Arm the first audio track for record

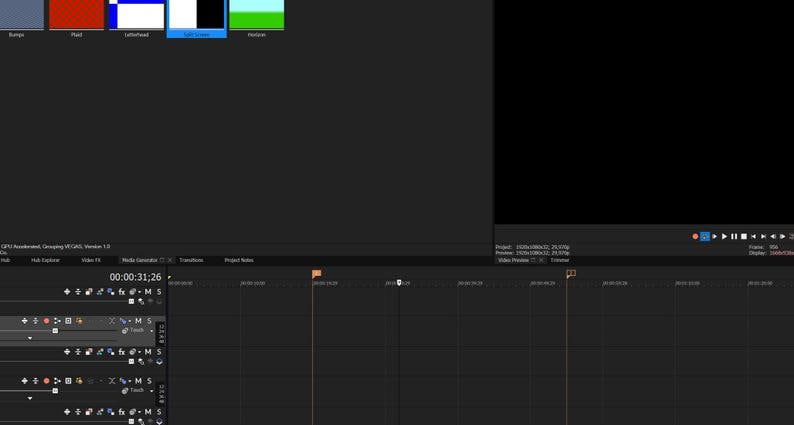click(47, 321)
